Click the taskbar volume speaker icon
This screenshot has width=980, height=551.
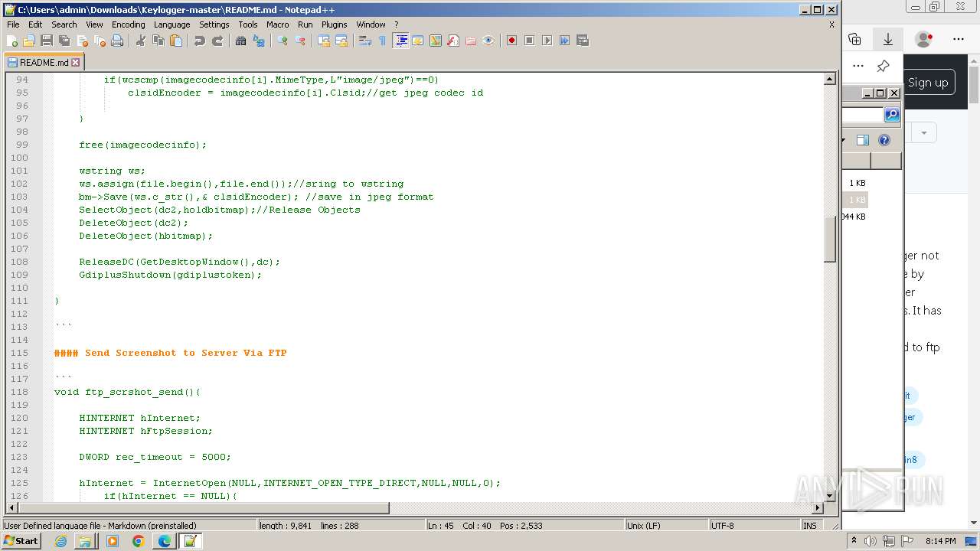871,541
